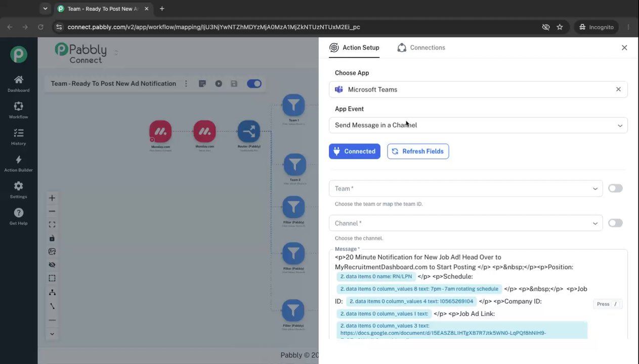The image size is (639, 364).
Task: Select the Team 2 filter node
Action: point(294,165)
